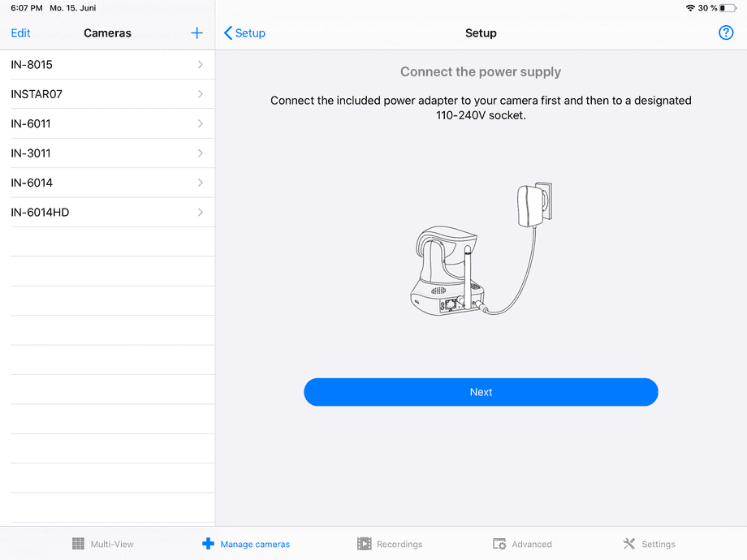Select the IN-6014HD camera
Screen dimensions: 747x560
tap(106, 212)
